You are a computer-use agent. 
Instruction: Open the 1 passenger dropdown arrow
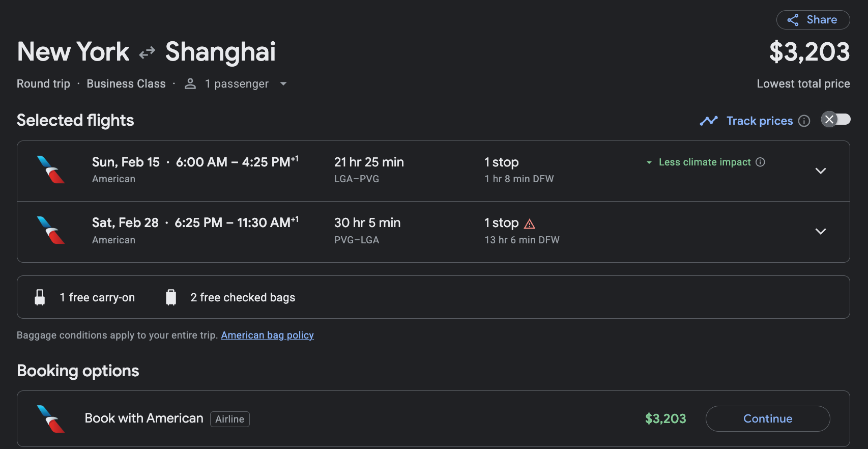pos(283,83)
